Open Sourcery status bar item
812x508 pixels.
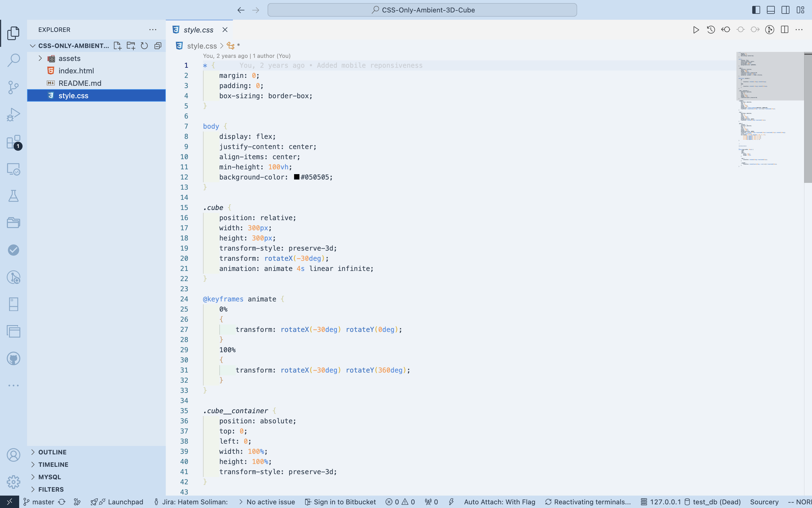pyautogui.click(x=764, y=502)
